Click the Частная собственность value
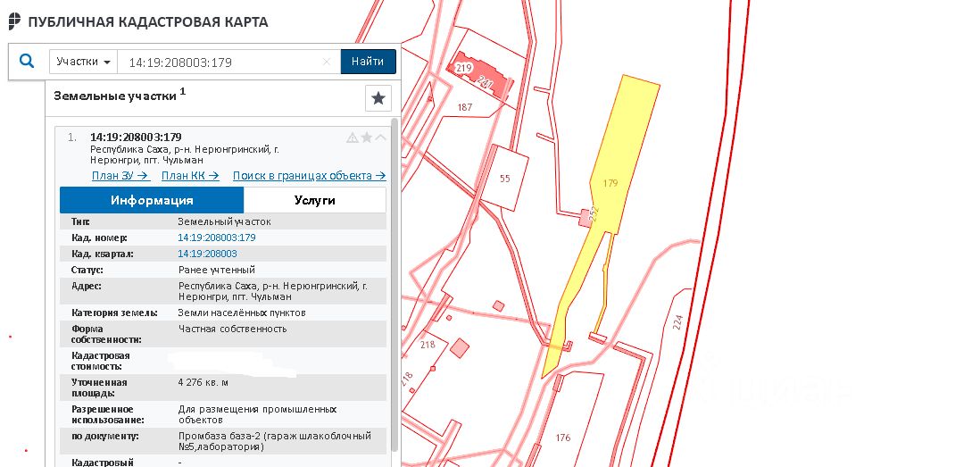Viewport: 980px width, 467px height. 232,329
